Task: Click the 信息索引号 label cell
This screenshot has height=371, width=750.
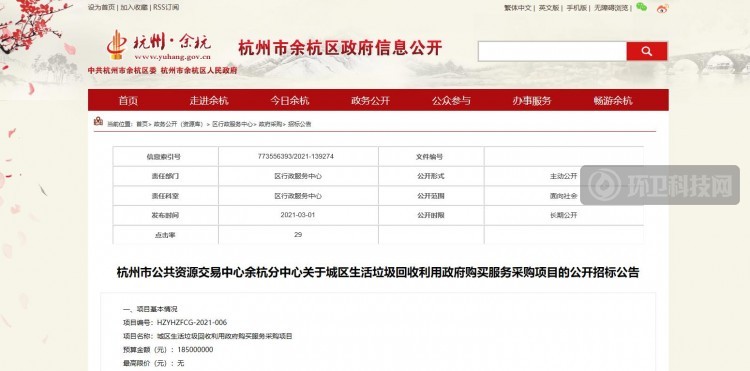Action: click(165, 156)
